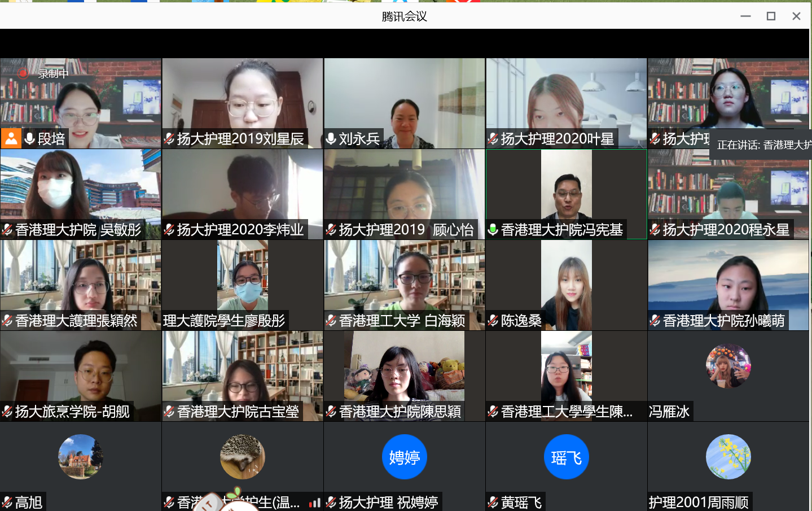Click 高旭's house picture avatar
Viewport: 812px width, 511px height.
pos(81,457)
